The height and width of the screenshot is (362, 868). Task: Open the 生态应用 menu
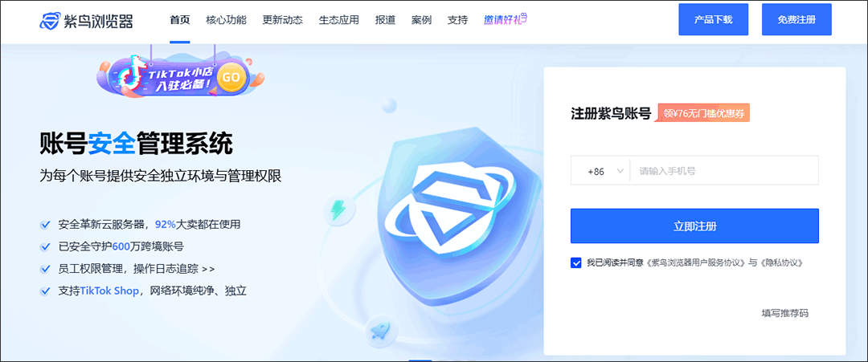(339, 20)
